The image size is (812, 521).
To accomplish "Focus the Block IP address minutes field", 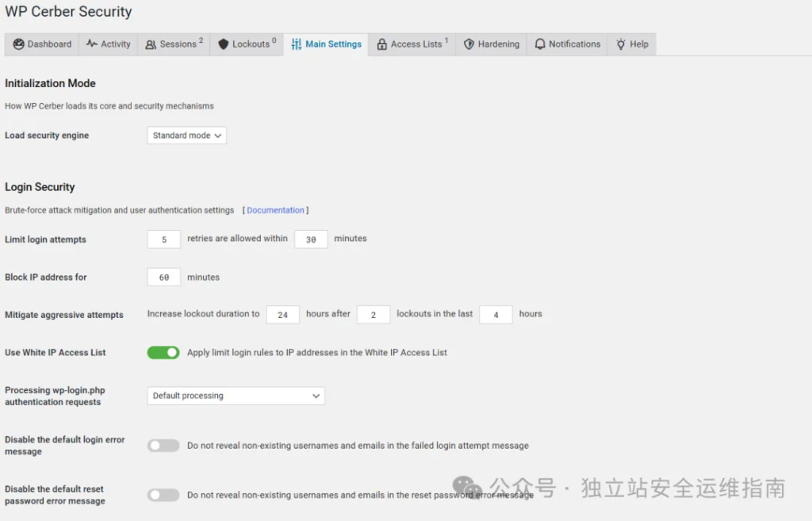I will coord(163,277).
